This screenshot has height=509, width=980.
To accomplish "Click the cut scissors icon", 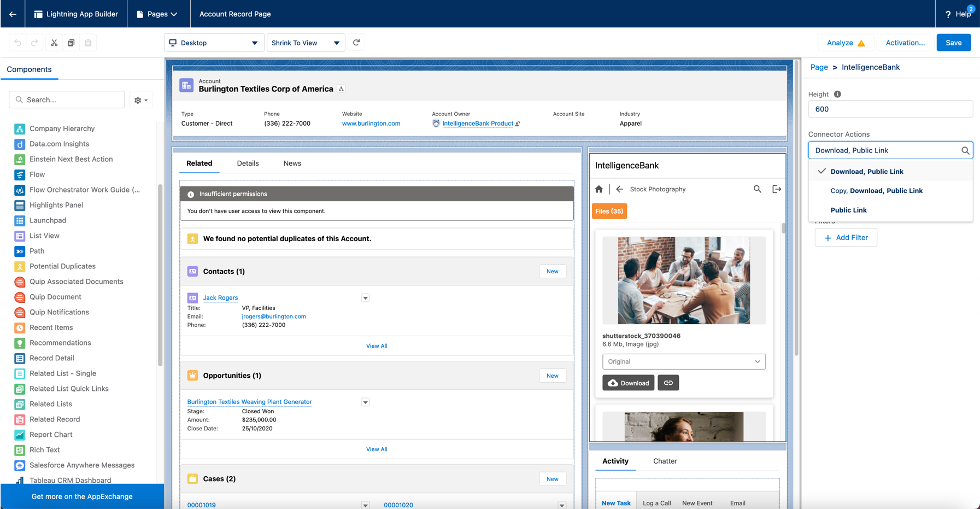I will pos(54,43).
